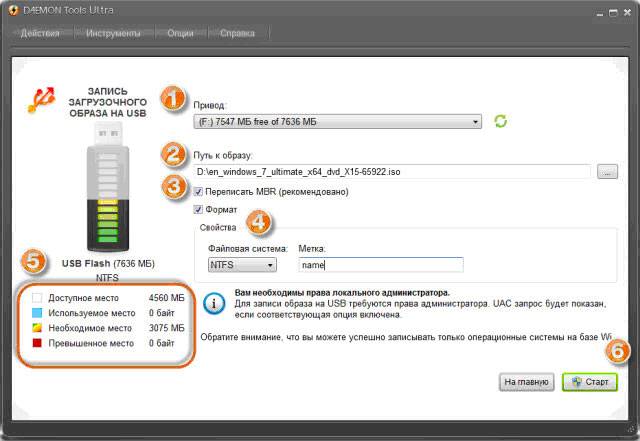The image size is (640, 441).
Task: Click the На главную button
Action: click(526, 382)
